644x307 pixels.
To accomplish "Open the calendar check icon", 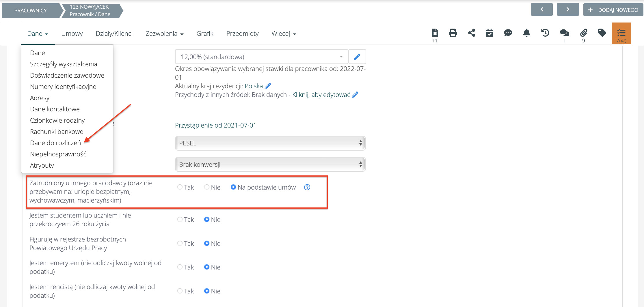I will [x=489, y=33].
